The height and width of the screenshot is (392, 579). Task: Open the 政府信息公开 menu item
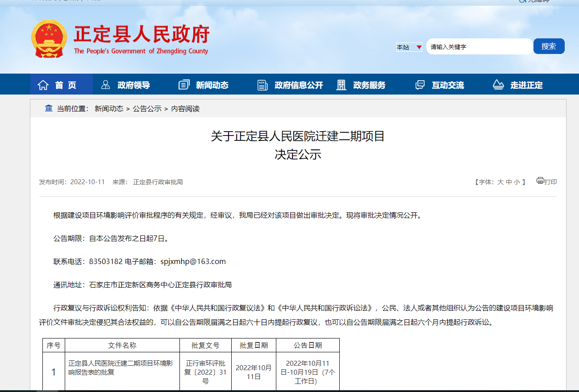click(x=299, y=85)
